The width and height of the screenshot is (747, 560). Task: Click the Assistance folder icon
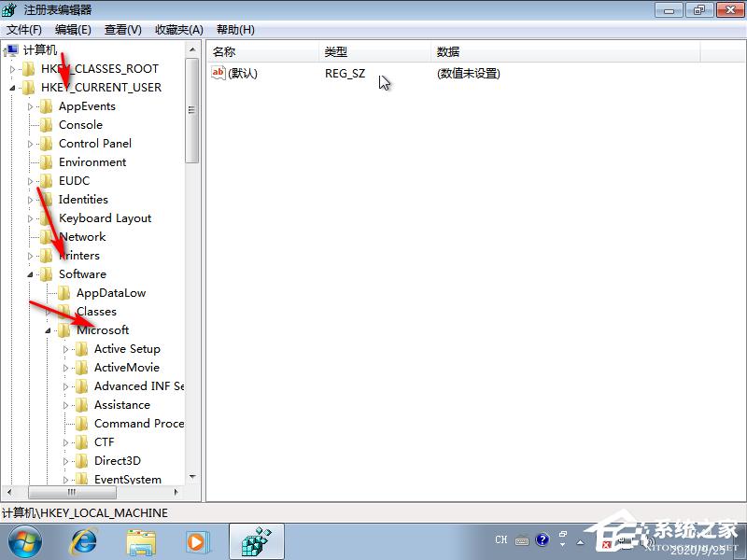pos(82,405)
